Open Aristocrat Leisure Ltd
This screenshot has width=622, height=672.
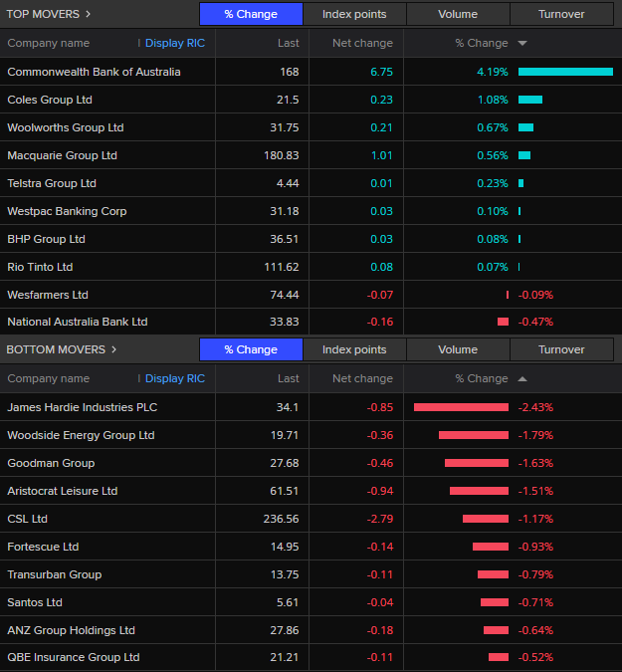(62, 491)
